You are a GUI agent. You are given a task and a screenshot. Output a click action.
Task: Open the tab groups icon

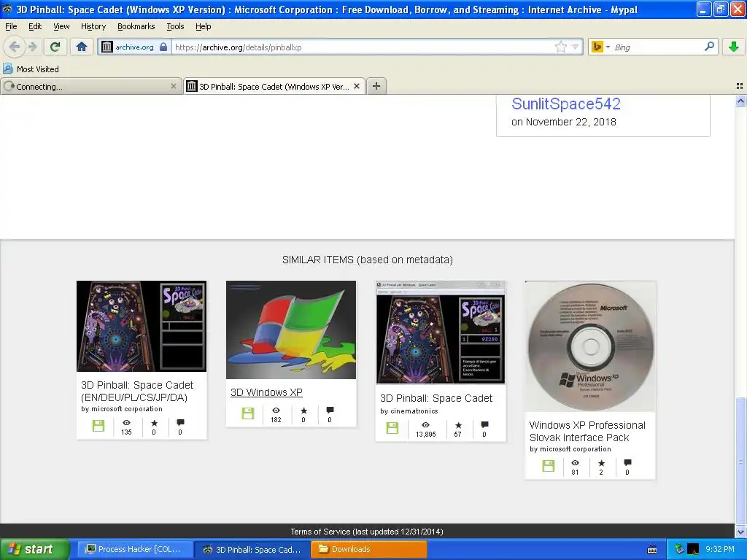(x=739, y=86)
